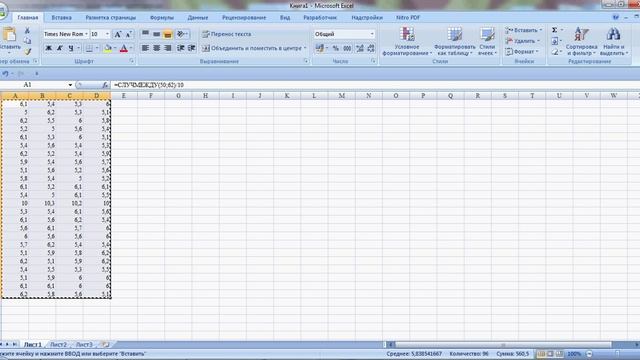Switch to Разметка страницы tab

point(111,18)
